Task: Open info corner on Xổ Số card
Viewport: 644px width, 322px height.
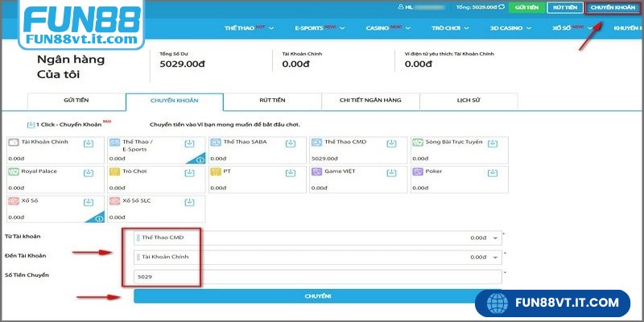Action: click(x=98, y=218)
